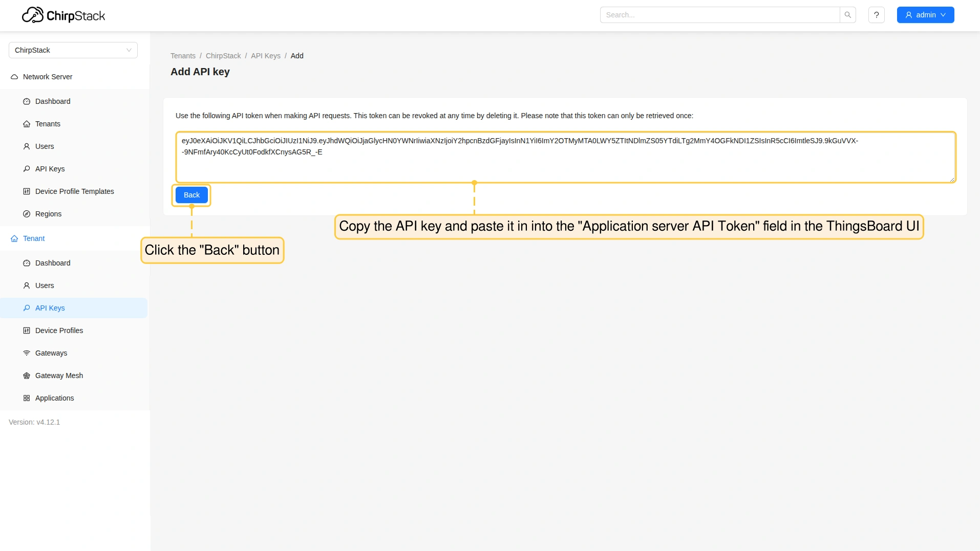The image size is (980, 551).
Task: Open the admin user dropdown menu
Action: click(925, 15)
